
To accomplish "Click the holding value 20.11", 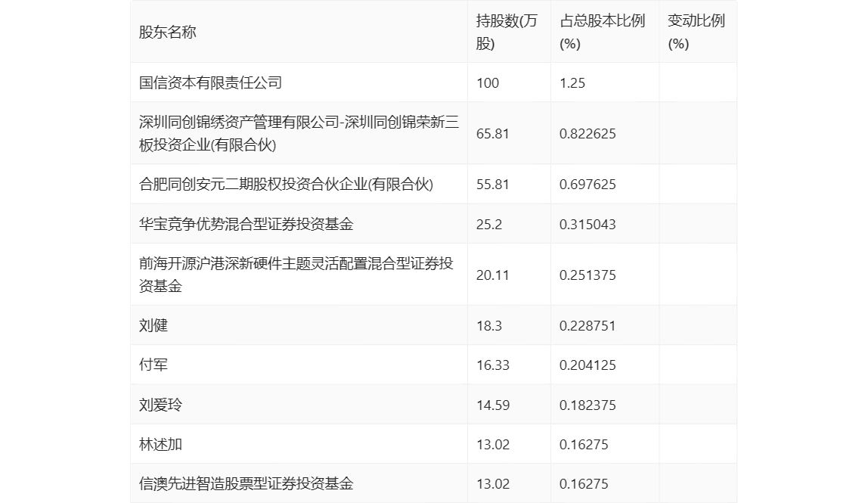I will [493, 275].
